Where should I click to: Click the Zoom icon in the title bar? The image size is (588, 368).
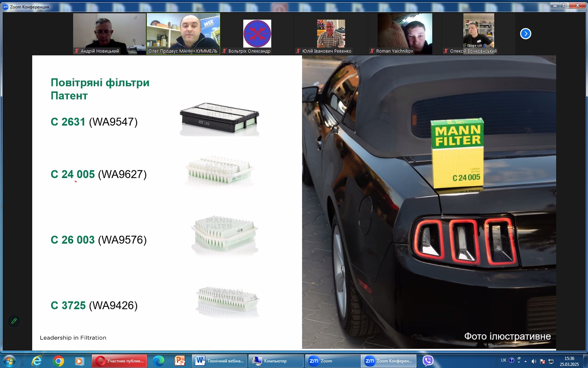tap(6, 7)
